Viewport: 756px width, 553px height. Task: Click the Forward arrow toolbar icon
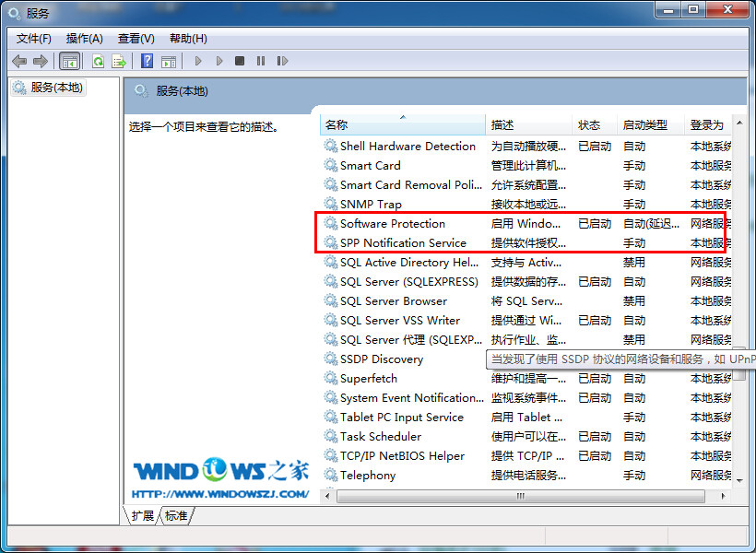point(40,61)
